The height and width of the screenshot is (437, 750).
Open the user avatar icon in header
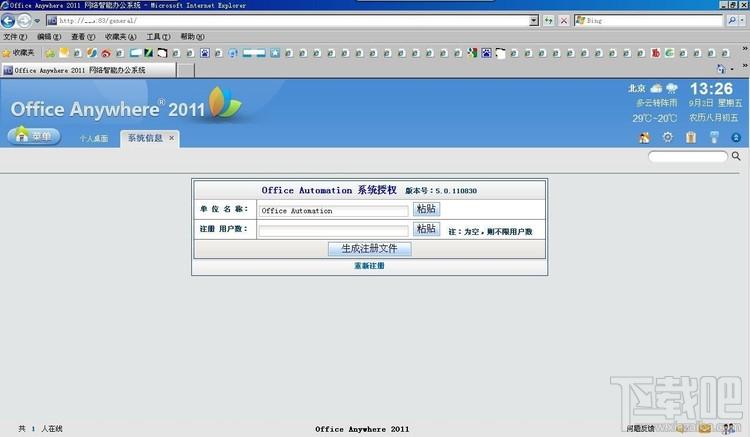pos(644,138)
